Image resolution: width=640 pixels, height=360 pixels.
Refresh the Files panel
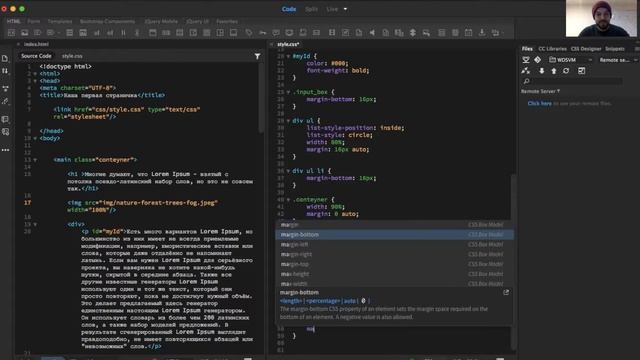(566, 71)
